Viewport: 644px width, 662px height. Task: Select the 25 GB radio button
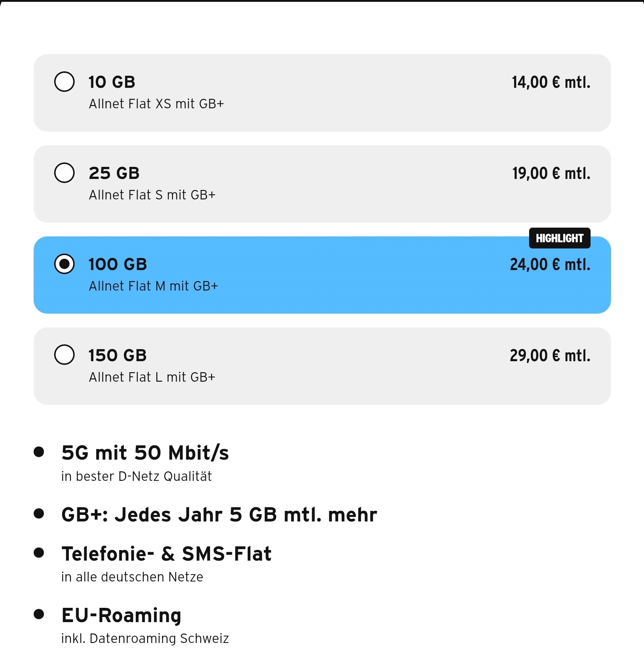(x=64, y=173)
